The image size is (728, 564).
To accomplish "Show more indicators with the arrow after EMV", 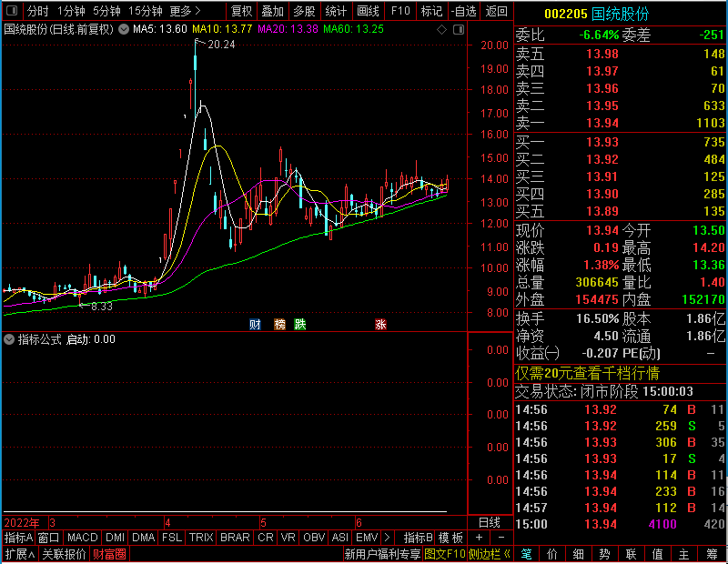I will pyautogui.click(x=388, y=538).
